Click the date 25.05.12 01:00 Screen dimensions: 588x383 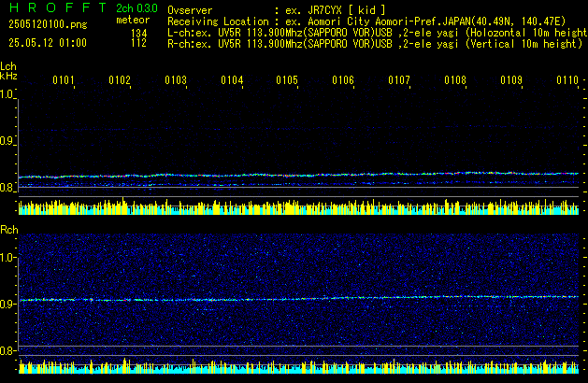pos(48,43)
